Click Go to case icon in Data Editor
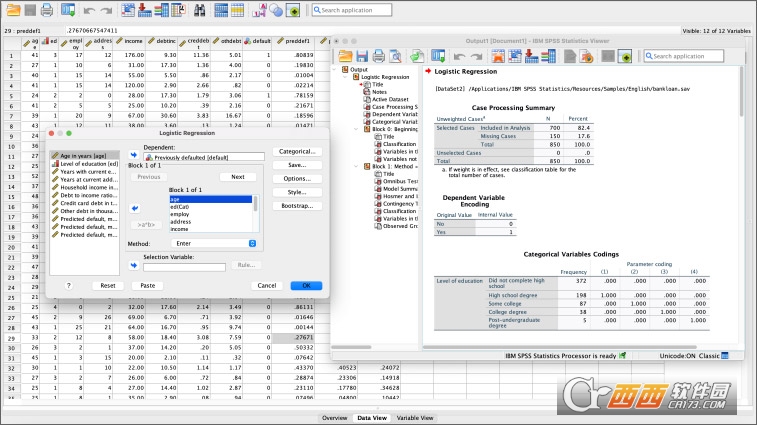The image size is (757, 425). pyautogui.click(x=128, y=9)
